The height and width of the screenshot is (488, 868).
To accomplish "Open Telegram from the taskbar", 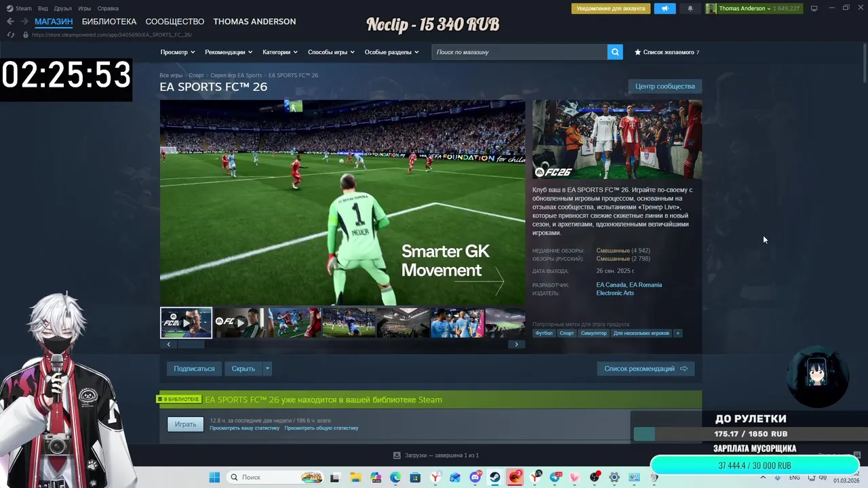I will [555, 477].
